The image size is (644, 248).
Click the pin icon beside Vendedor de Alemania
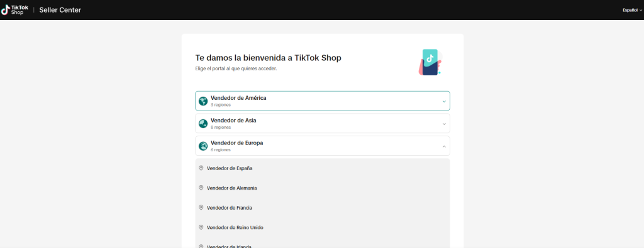coord(201,188)
